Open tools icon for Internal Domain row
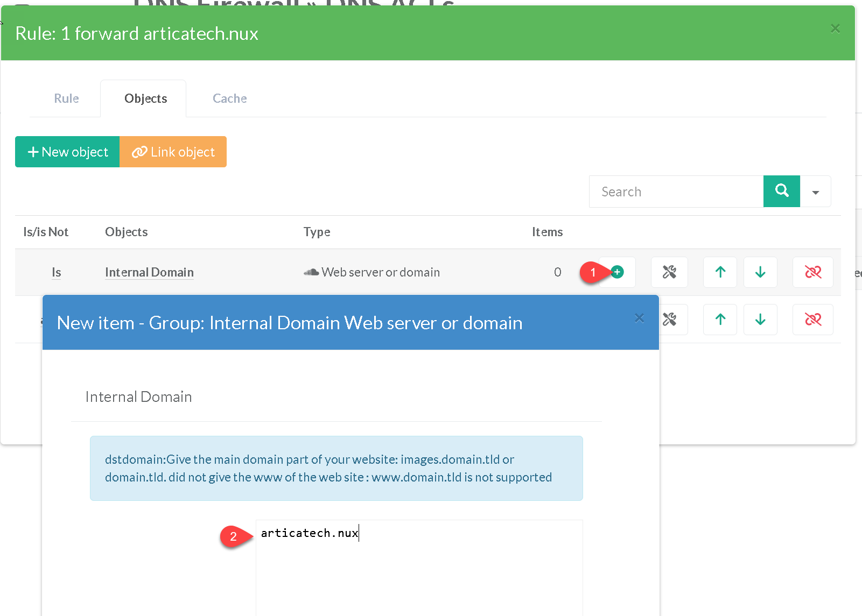This screenshot has width=862, height=616. pyautogui.click(x=669, y=272)
